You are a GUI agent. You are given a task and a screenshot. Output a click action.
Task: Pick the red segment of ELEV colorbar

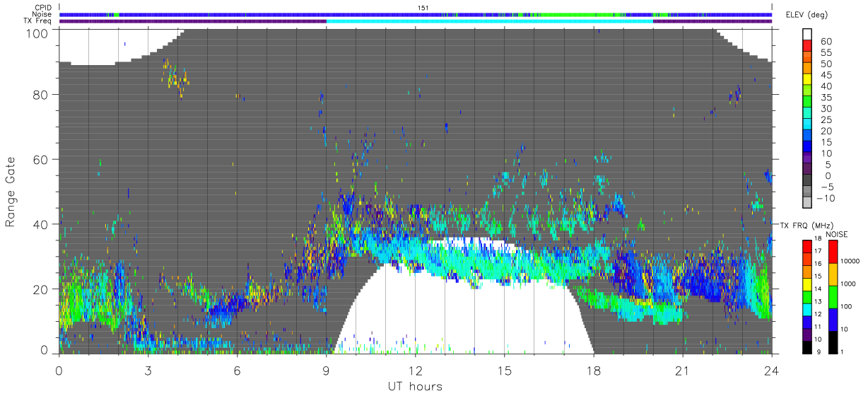pyautogui.click(x=808, y=45)
